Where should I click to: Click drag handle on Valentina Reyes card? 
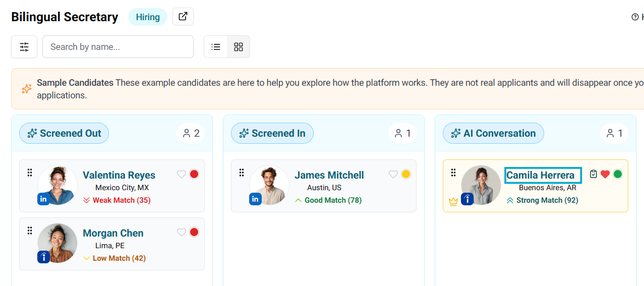pos(30,173)
